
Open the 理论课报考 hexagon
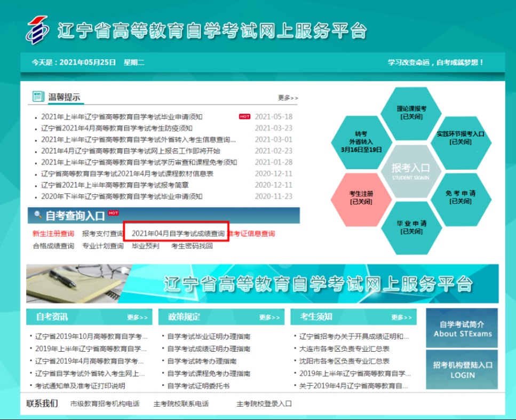pyautogui.click(x=411, y=113)
